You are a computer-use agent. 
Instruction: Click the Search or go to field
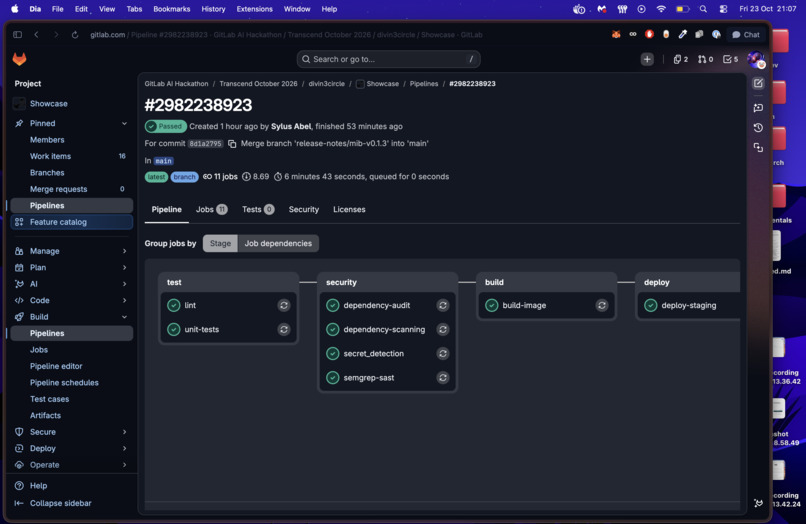pyautogui.click(x=389, y=59)
